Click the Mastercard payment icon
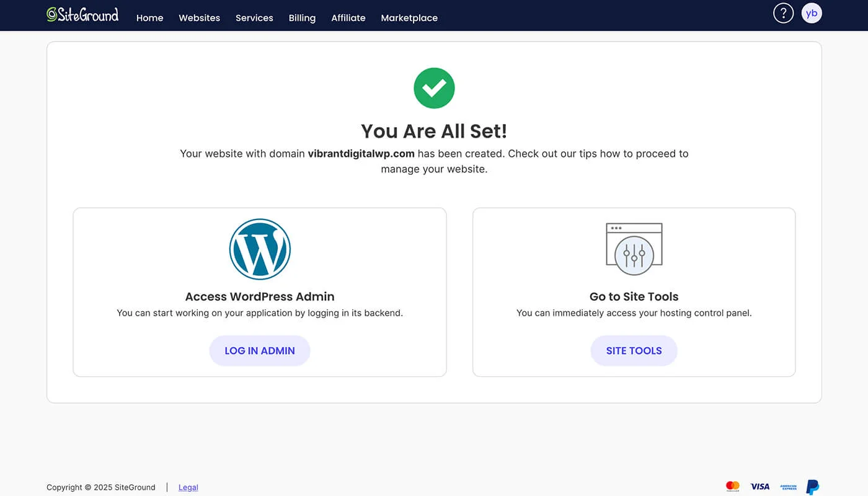The height and width of the screenshot is (496, 868). click(x=732, y=486)
